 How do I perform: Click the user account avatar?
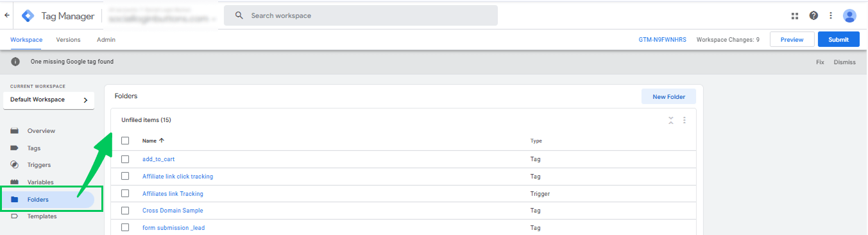[849, 15]
